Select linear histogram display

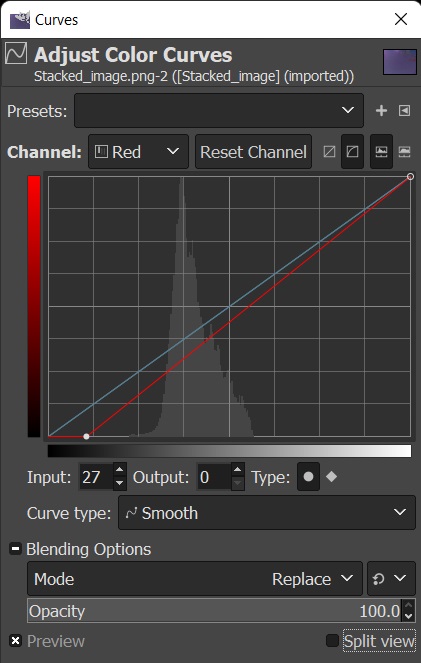[x=381, y=151]
